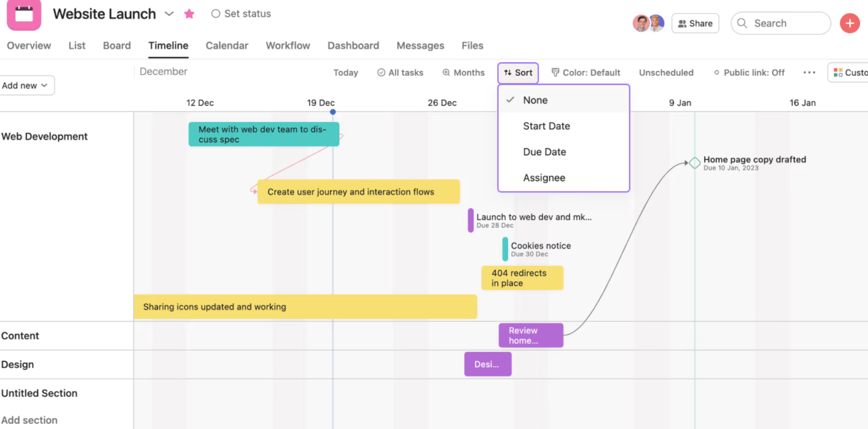Viewport: 868px width, 429px height.
Task: Sort by Due Date
Action: click(564, 152)
